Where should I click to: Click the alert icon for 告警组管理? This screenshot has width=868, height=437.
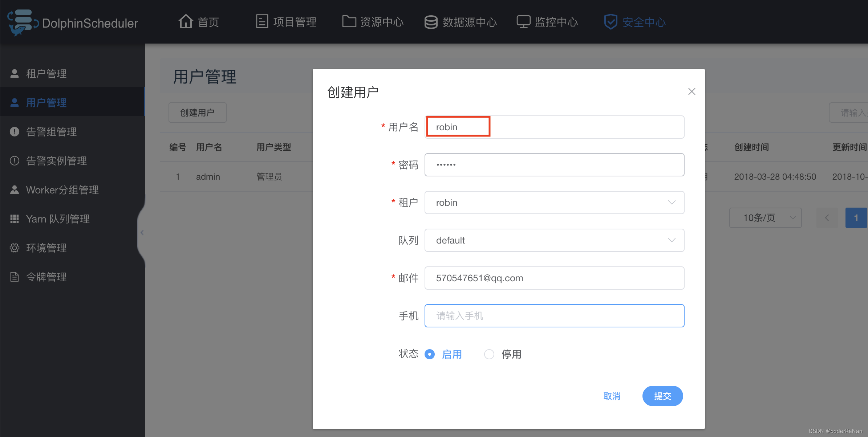(x=15, y=132)
